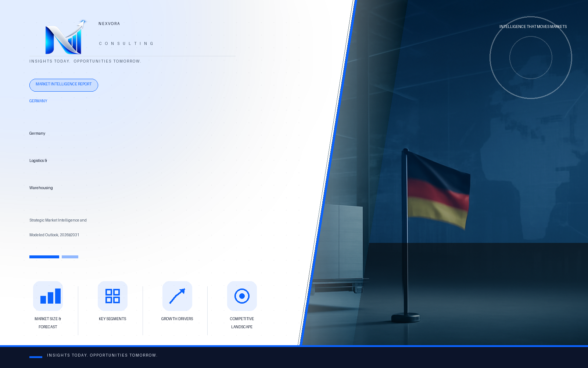Click the CONSULTING text beside logo
Screen dimensions: 588x368
pos(126,43)
